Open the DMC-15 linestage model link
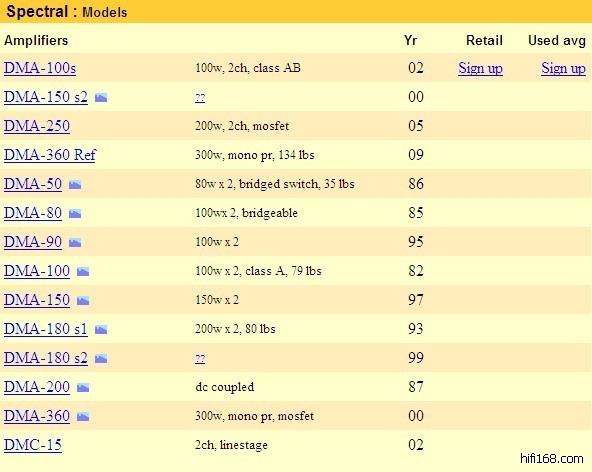The width and height of the screenshot is (592, 472). tap(33, 445)
